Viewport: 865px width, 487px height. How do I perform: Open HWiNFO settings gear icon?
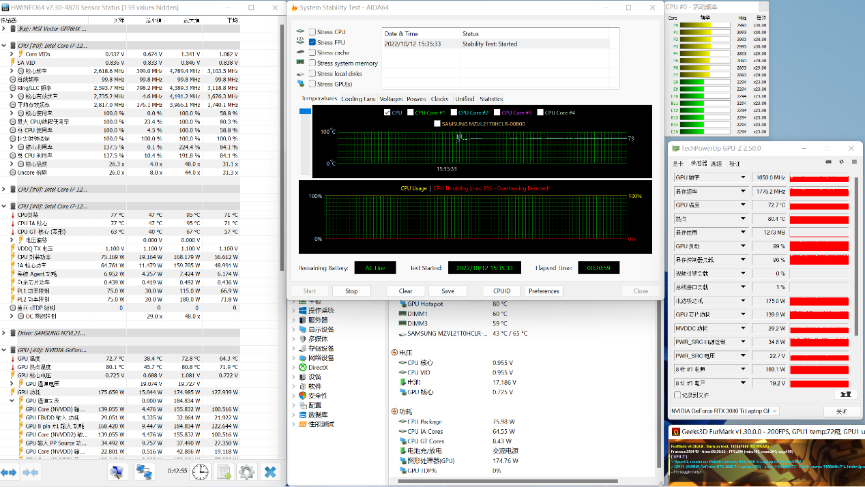point(246,471)
